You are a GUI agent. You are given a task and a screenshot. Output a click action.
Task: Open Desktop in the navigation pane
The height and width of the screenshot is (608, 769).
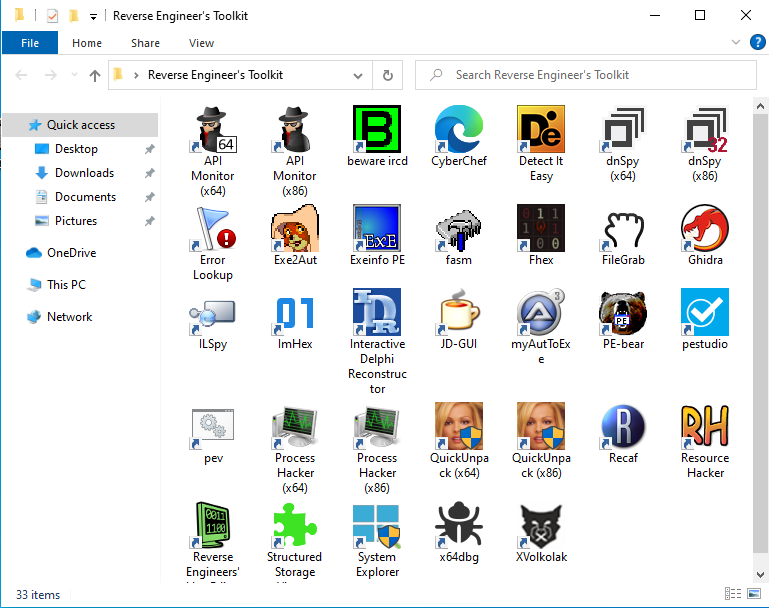pos(76,149)
